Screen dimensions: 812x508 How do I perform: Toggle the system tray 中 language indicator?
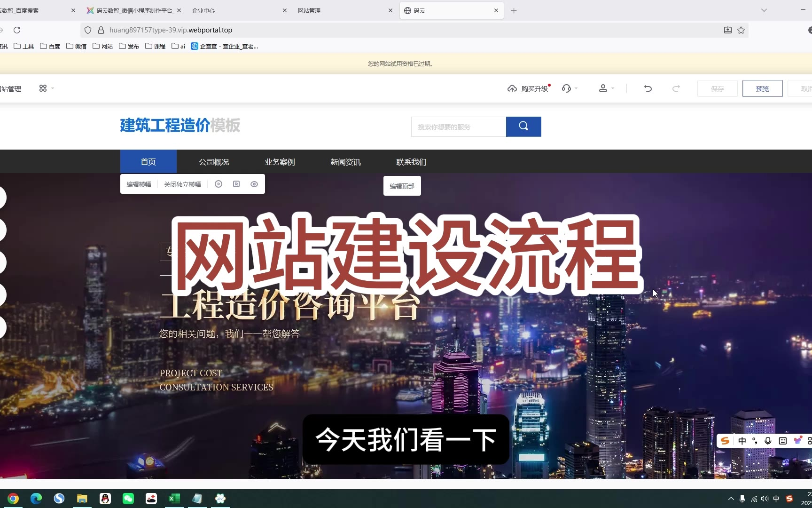776,499
